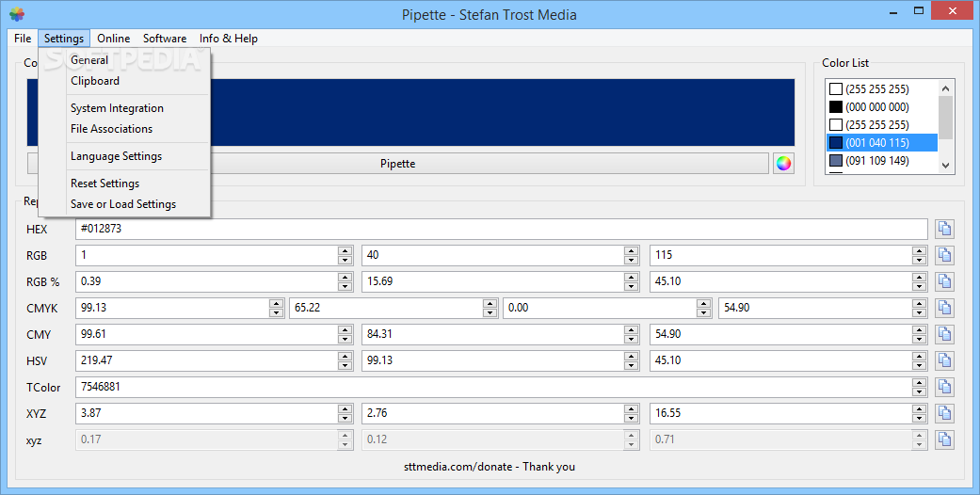Increase CMY 84.31 stepper

(x=632, y=330)
